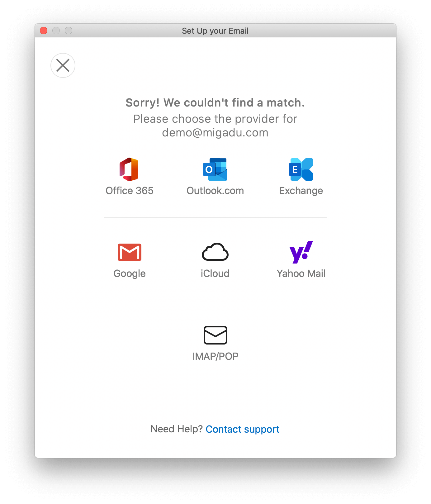Pick the Exchange provider icon

[301, 169]
